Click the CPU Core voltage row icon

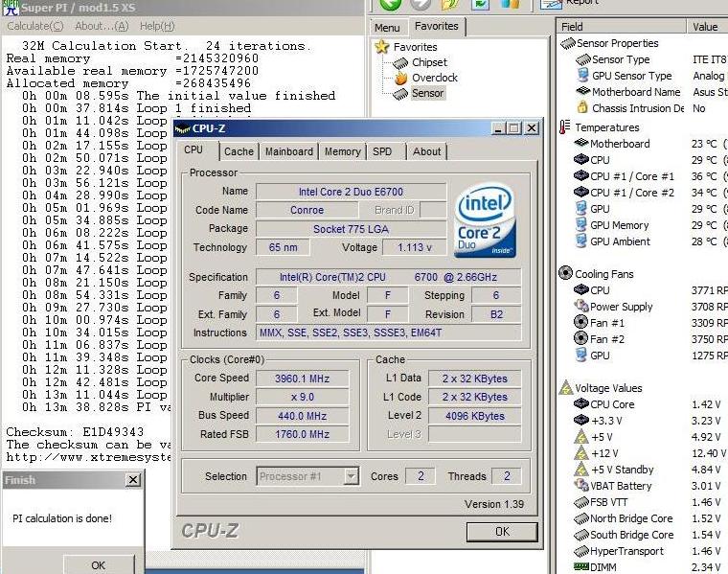click(x=581, y=403)
